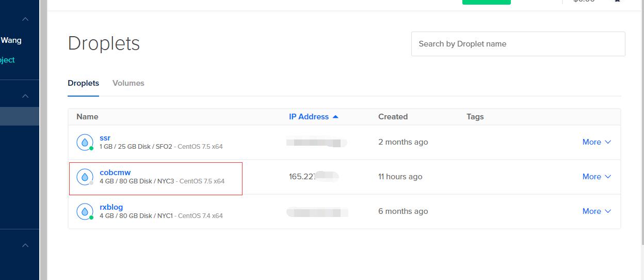644x280 pixels.
Task: Open the cobcmw droplet name link
Action: pos(115,173)
